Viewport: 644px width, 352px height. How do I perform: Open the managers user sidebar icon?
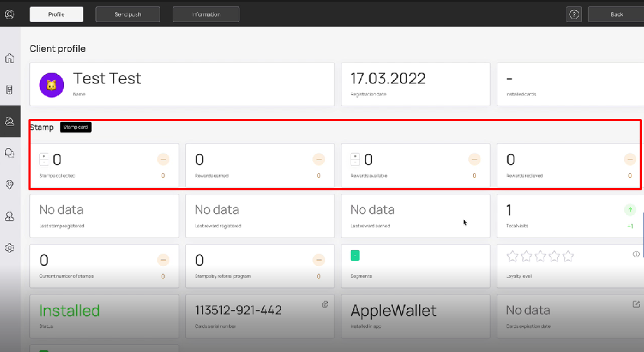click(x=9, y=217)
